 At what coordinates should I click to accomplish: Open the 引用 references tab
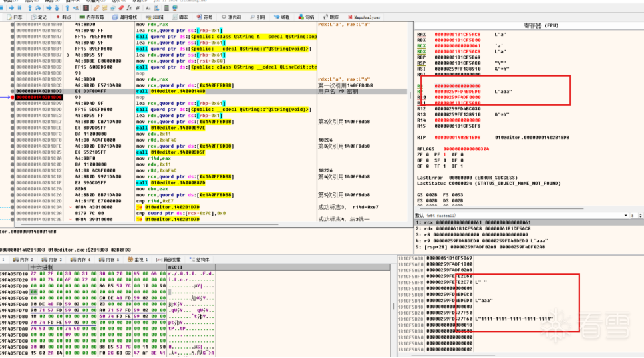pyautogui.click(x=257, y=17)
